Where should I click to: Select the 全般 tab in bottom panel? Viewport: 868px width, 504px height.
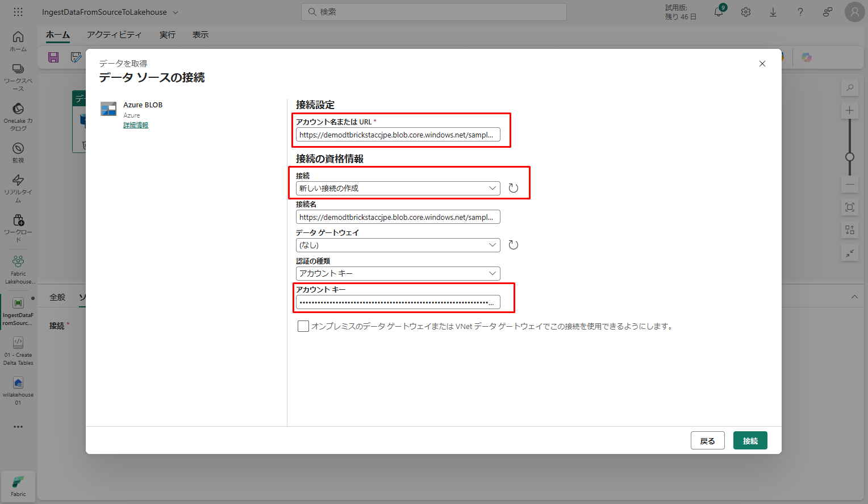click(57, 297)
